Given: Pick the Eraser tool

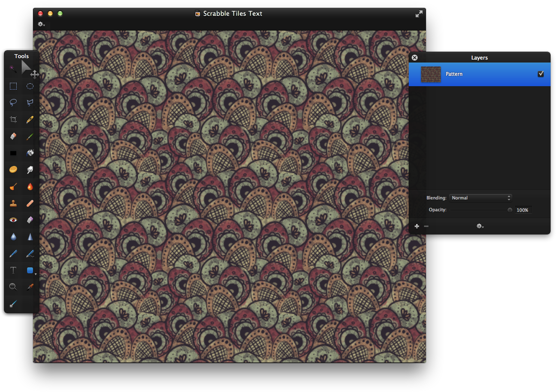Looking at the screenshot, I should [13, 136].
